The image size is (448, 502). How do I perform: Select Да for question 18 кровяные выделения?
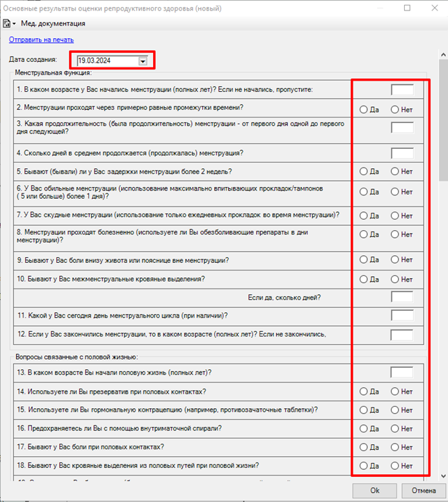369,466
